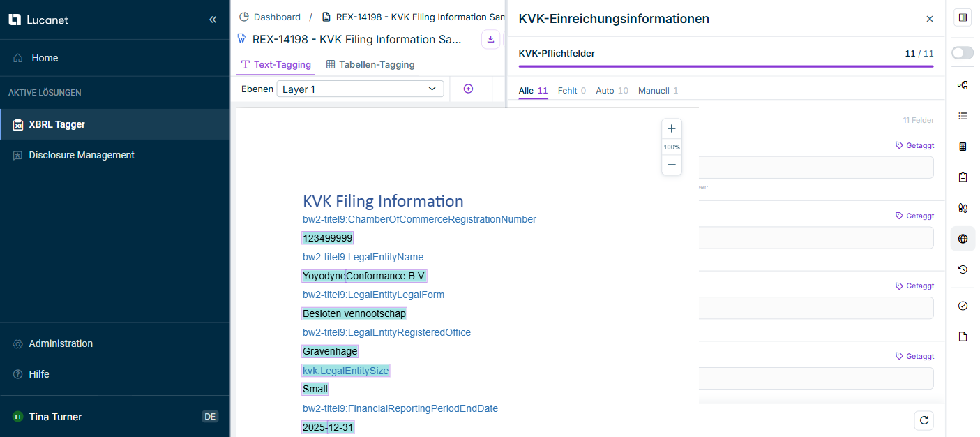Download the document via download icon
The width and height of the screenshot is (980, 437).
490,40
